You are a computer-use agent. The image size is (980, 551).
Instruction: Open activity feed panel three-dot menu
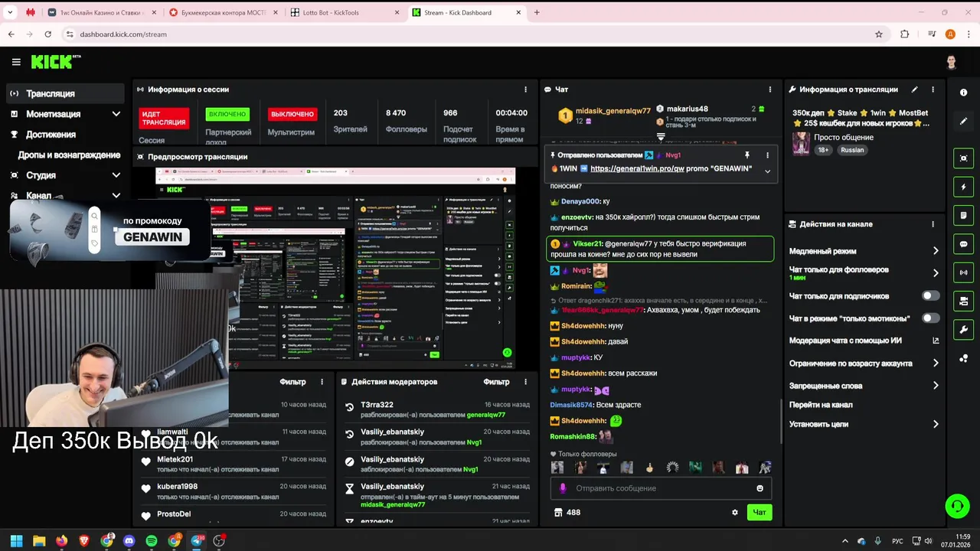pos(322,382)
